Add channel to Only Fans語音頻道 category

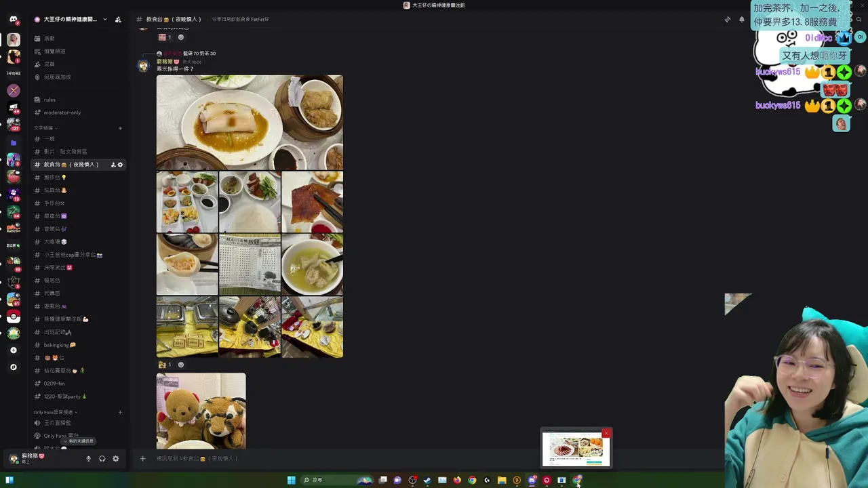[120, 412]
